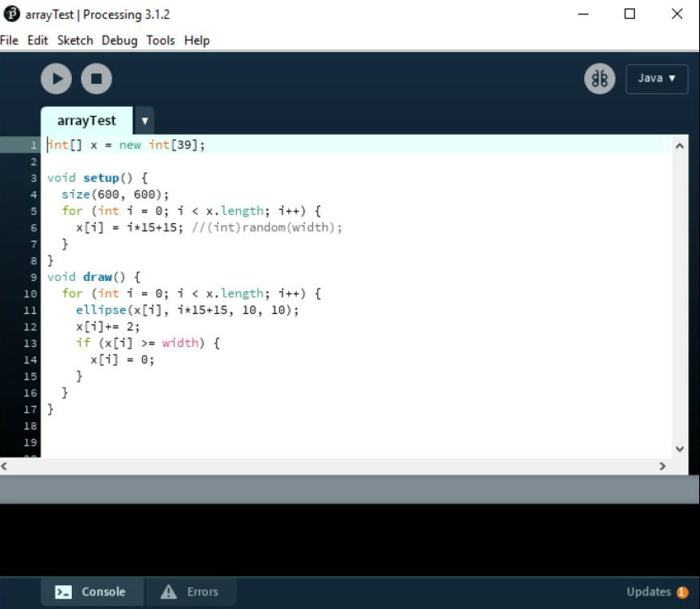
Task: Enable the debugger butterfly icon
Action: (599, 79)
